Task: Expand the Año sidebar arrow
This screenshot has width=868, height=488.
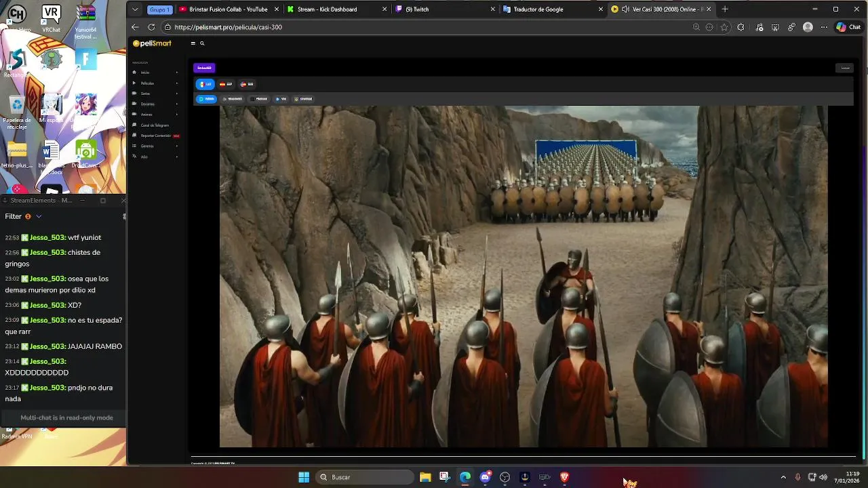Action: coord(177,157)
